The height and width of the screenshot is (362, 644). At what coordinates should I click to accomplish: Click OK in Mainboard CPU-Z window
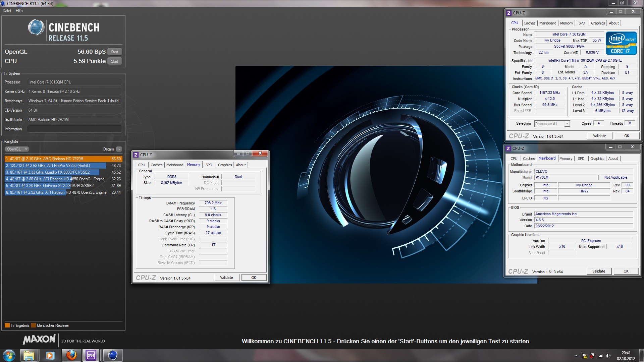click(x=626, y=271)
